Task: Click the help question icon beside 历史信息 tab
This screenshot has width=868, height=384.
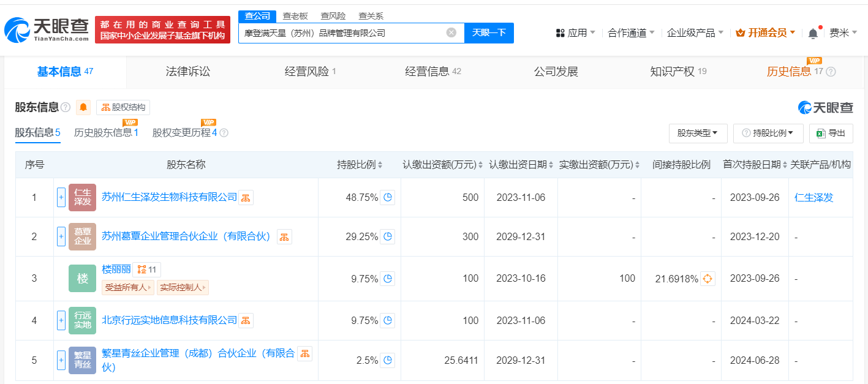Action: point(831,72)
